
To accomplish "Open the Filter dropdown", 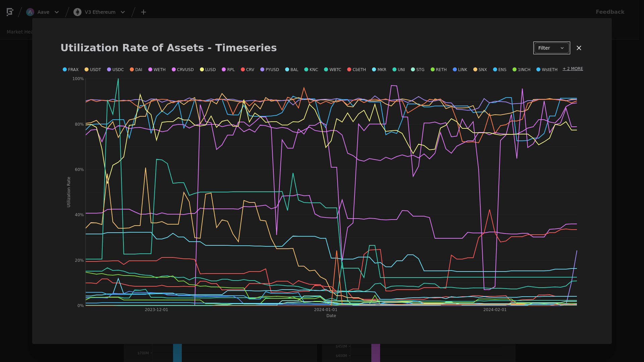I will click(x=551, y=48).
